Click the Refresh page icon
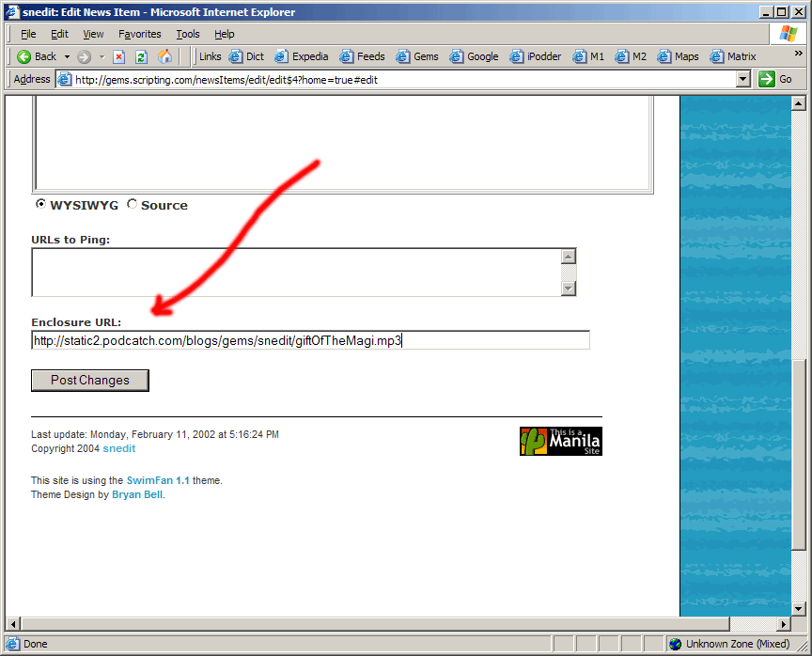Screen dimensions: 812x656 click(141, 56)
